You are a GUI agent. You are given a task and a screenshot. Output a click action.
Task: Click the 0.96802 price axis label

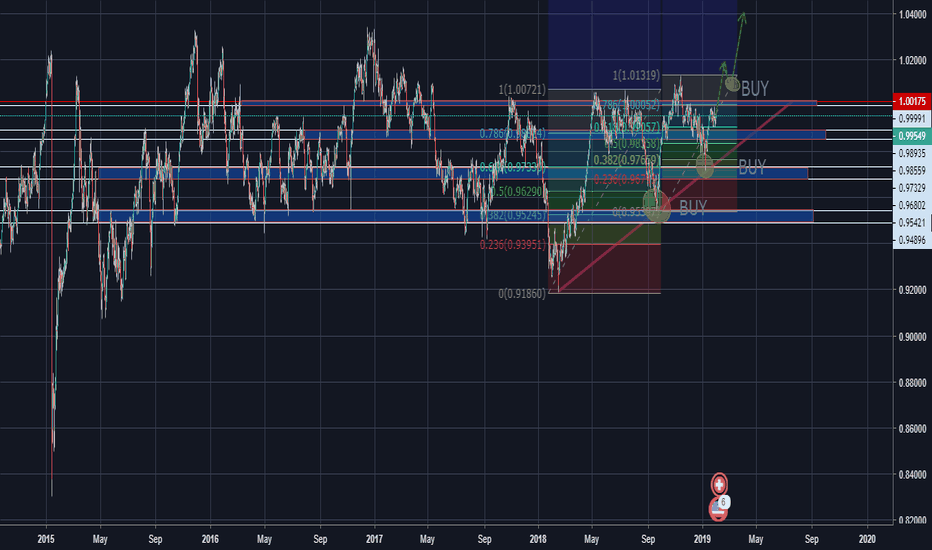coord(912,205)
